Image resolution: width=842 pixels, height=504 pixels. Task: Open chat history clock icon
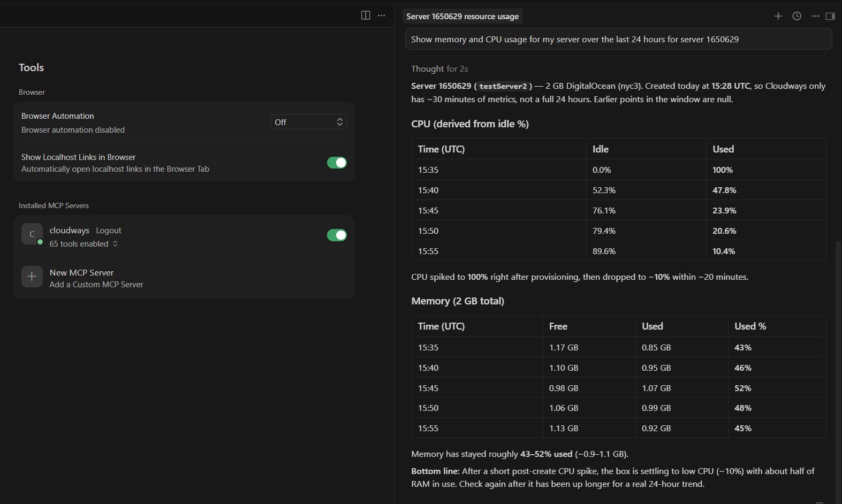tap(797, 16)
